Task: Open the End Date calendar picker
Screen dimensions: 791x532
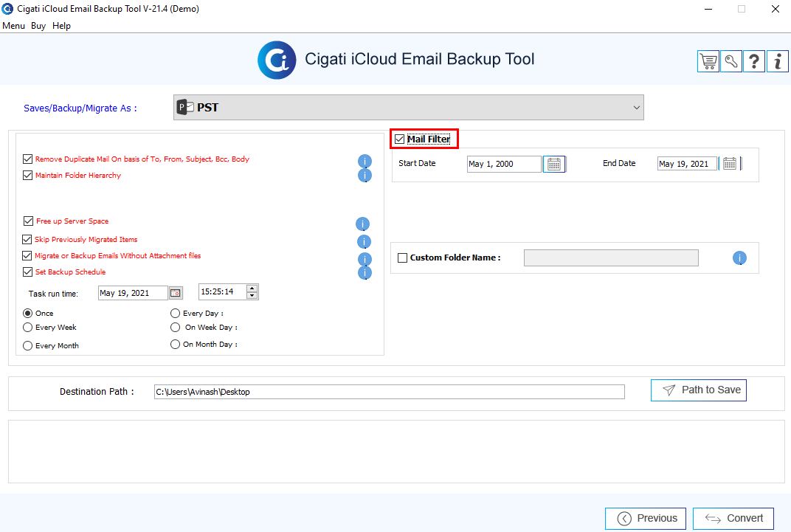Action: (730, 164)
